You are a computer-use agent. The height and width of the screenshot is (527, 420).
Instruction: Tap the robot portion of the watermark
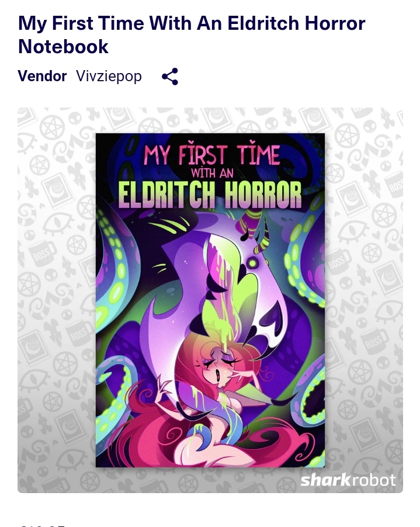click(x=373, y=480)
